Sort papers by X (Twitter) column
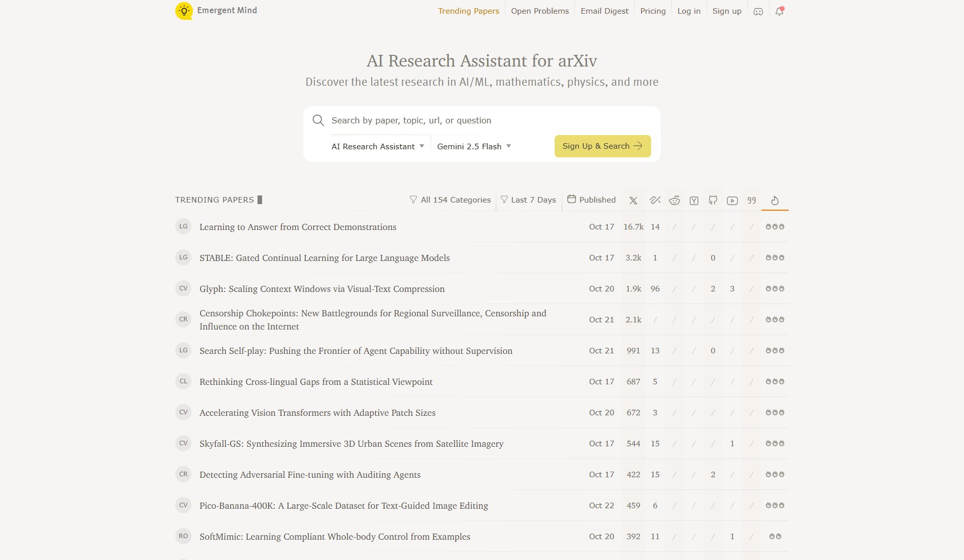Viewport: 964px width, 560px height. tap(633, 201)
